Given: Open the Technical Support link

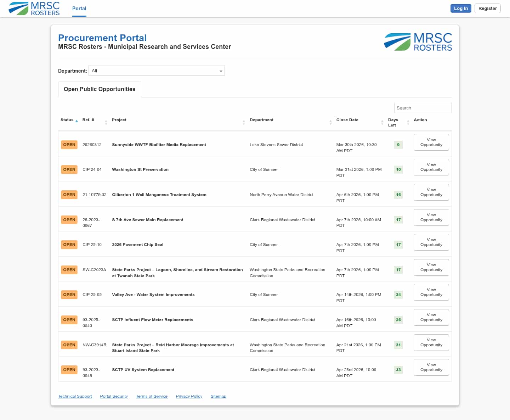Looking at the screenshot, I should 75,396.
